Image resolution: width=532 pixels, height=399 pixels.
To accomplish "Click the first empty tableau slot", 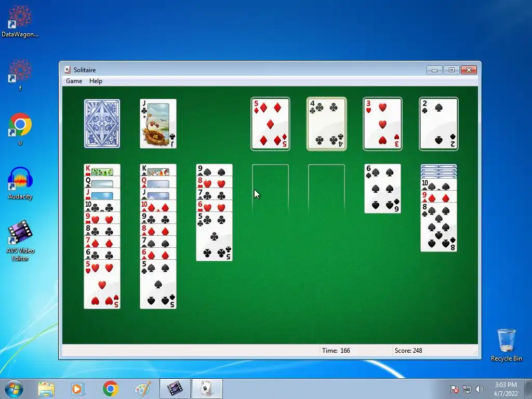I will click(270, 189).
